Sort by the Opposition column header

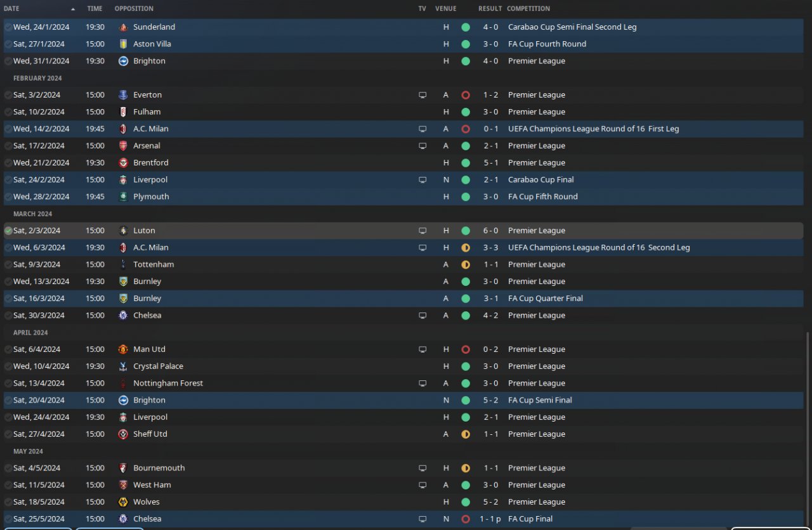pos(134,9)
